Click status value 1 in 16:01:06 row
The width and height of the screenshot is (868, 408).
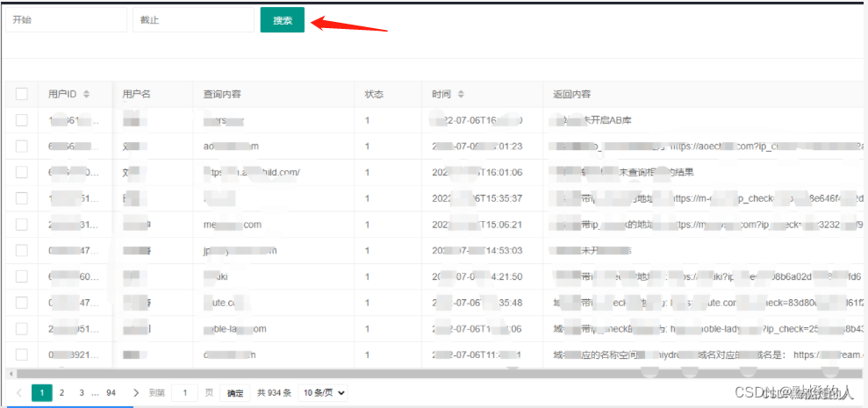(368, 172)
